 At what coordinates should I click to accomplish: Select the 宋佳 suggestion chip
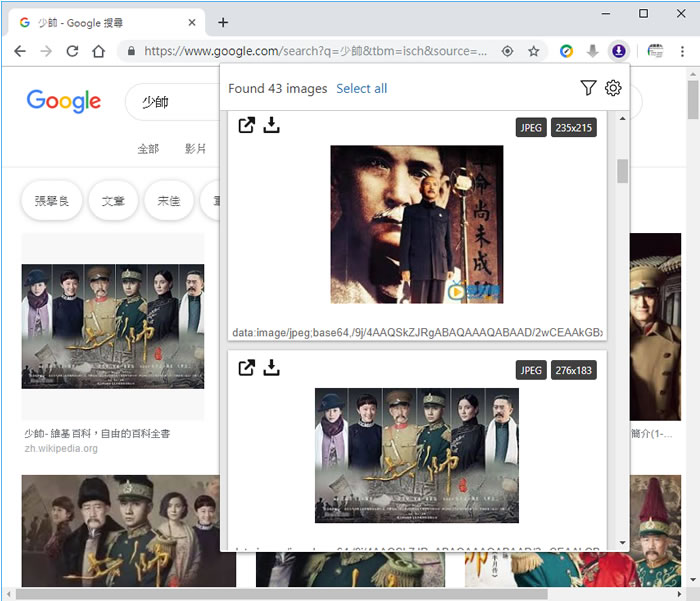[x=169, y=201]
